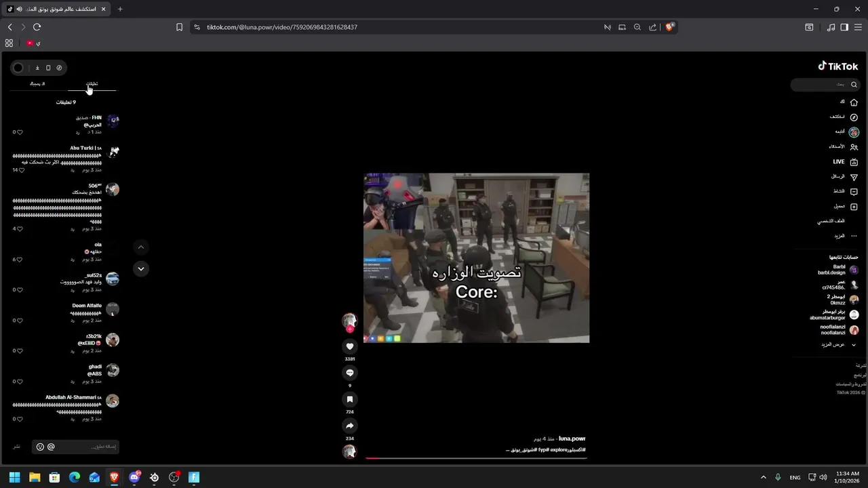This screenshot has height=488, width=868.
Task: Switch to the comments tab
Action: coord(92,84)
